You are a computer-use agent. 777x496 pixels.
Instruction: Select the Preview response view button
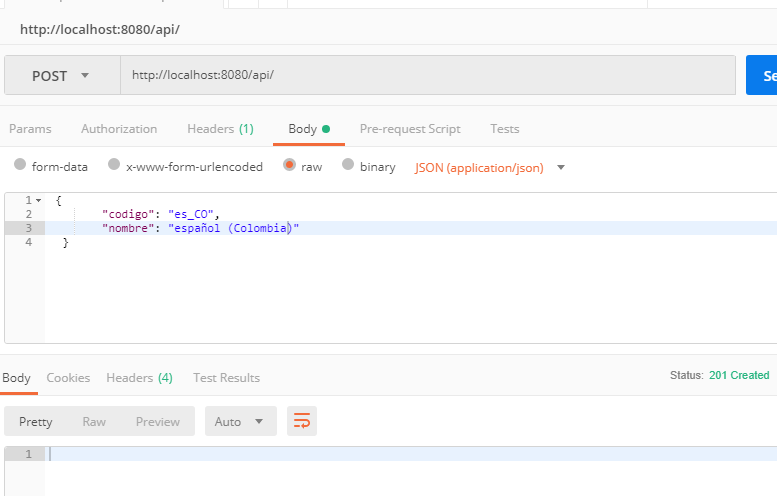tap(158, 422)
